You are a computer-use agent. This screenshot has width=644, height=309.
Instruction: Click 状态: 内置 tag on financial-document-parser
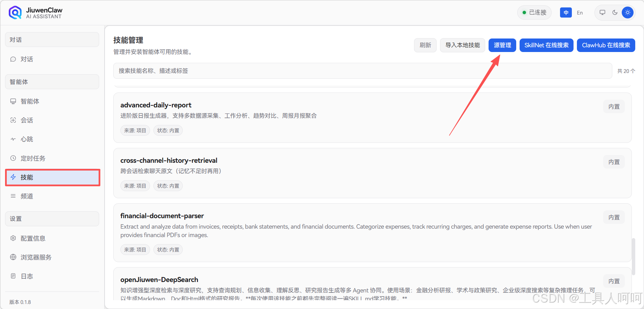tap(168, 250)
